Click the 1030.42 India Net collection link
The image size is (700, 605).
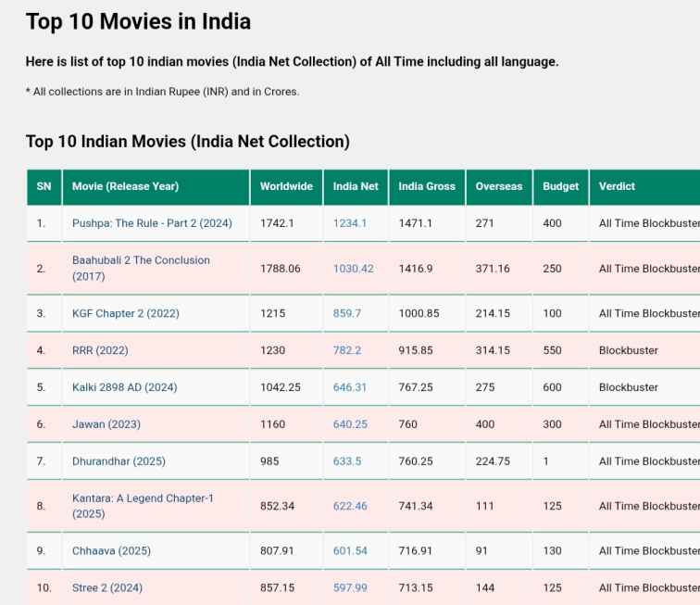click(353, 269)
